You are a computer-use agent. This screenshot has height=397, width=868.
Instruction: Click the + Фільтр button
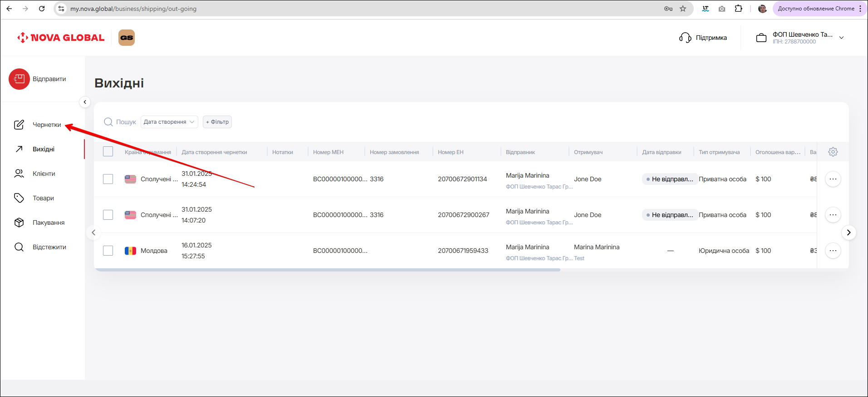tap(217, 122)
